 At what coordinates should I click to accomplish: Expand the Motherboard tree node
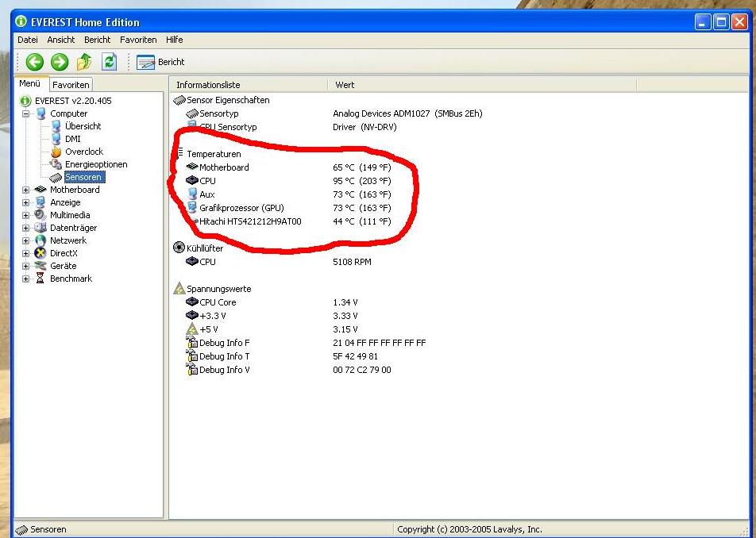(26, 190)
